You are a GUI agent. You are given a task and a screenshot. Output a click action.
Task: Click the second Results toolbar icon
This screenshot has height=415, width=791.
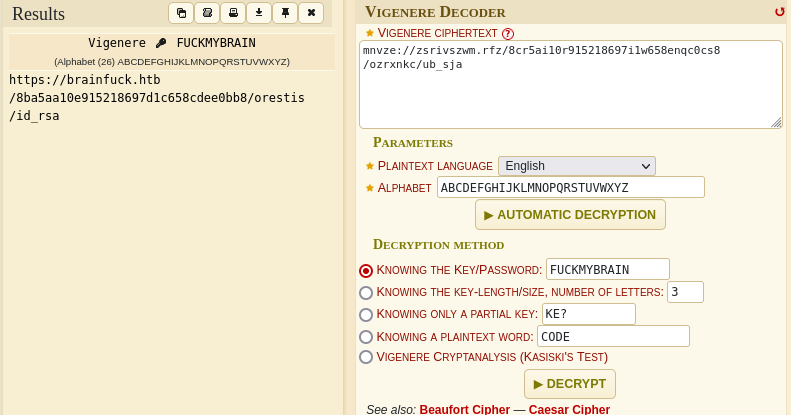tap(207, 13)
